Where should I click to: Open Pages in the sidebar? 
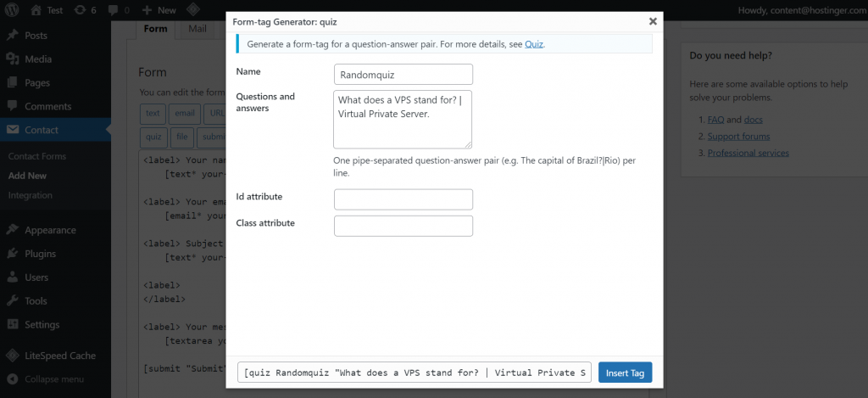point(55,82)
